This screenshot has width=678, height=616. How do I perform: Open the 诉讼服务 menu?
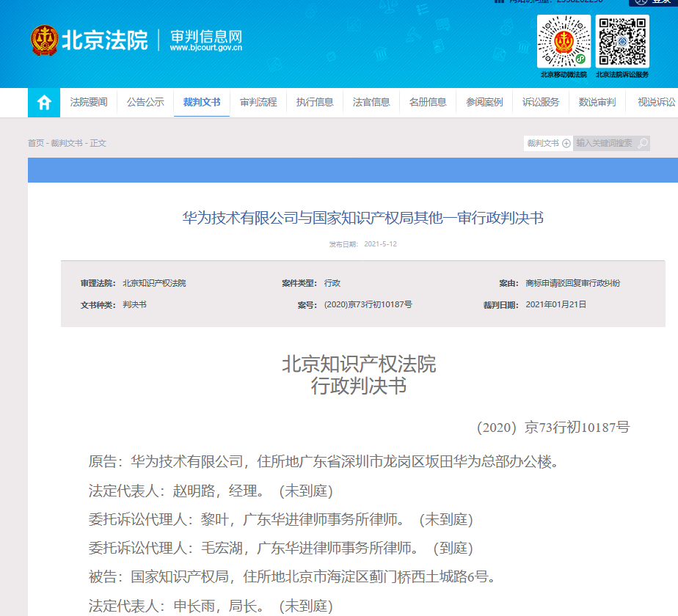point(541,103)
